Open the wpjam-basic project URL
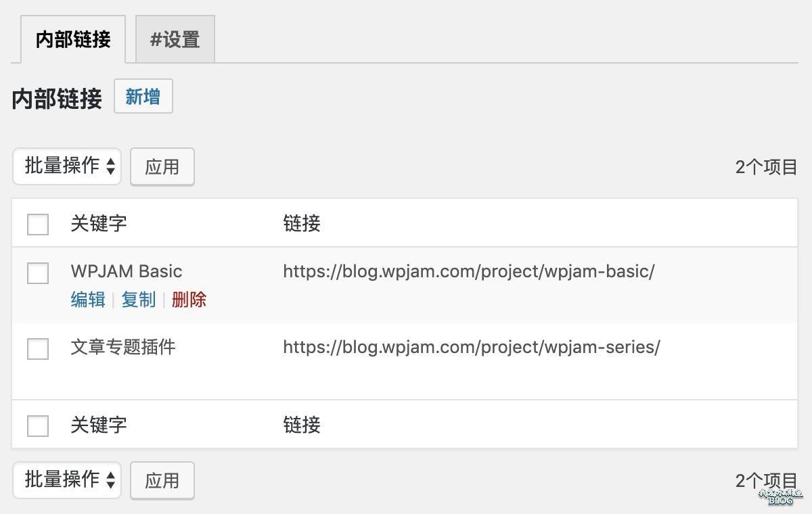Screen dimensions: 812x514 469,271
